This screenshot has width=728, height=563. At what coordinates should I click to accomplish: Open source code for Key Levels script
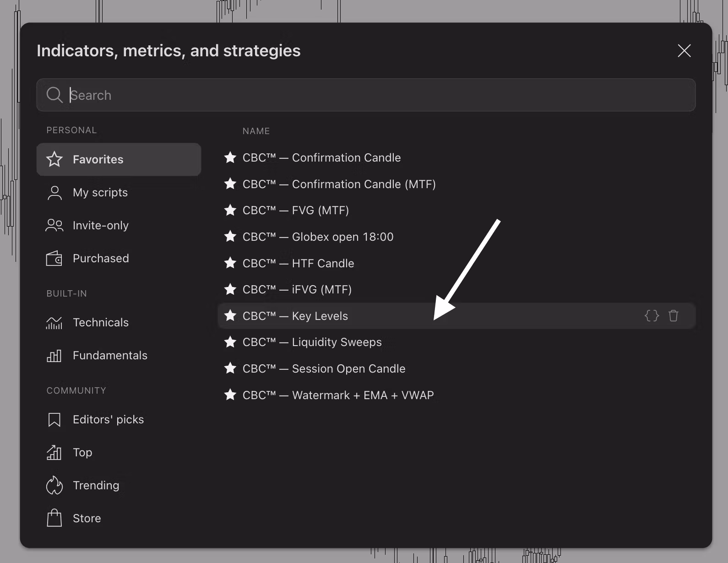pos(652,315)
